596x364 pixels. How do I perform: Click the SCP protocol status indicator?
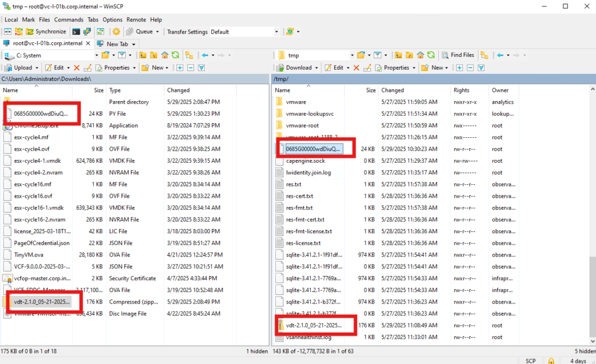pos(530,361)
